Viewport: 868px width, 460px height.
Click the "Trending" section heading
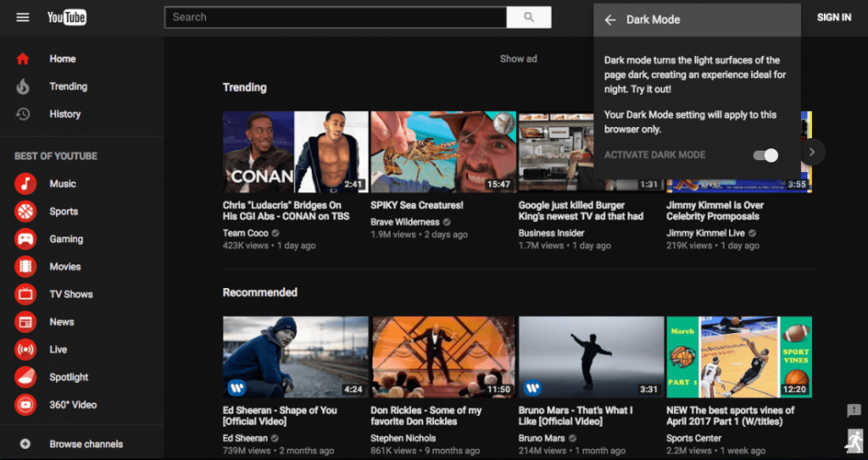pyautogui.click(x=245, y=87)
